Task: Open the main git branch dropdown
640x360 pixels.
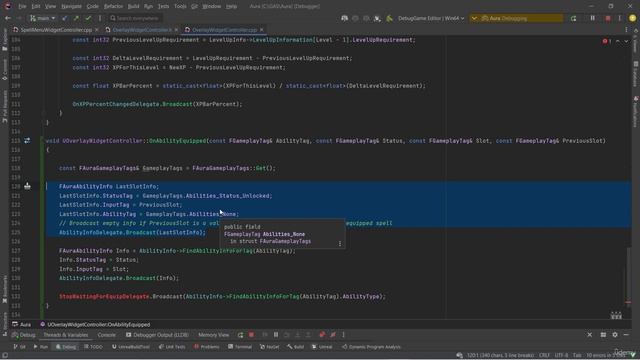Action: tap(42, 18)
